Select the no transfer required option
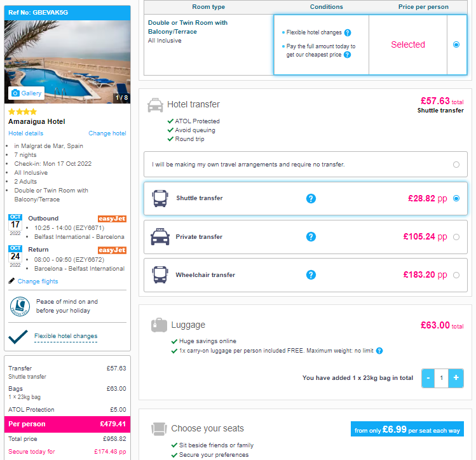Viewport: 476px width, 460px height. point(456,165)
